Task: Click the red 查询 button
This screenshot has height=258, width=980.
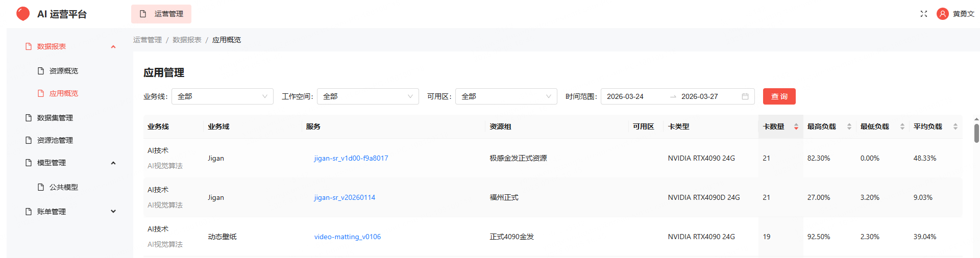Action: (779, 96)
